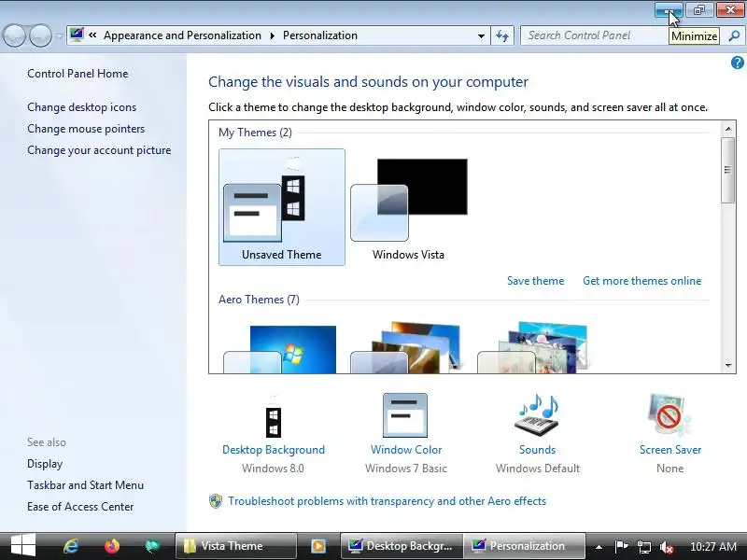
Task: Click the magnifier search icon
Action: click(x=734, y=35)
